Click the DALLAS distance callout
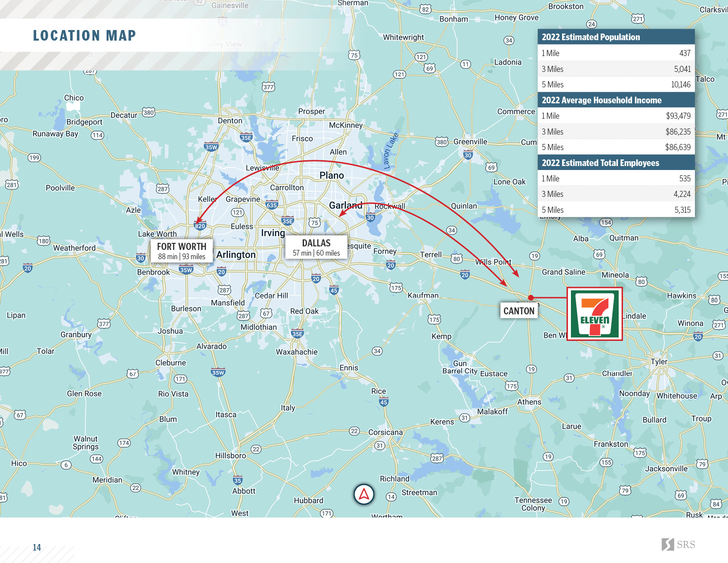728x563 pixels. (x=316, y=247)
